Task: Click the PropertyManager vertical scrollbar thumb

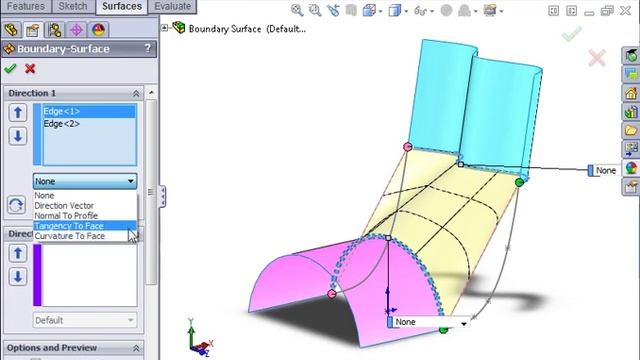Action: (x=151, y=192)
